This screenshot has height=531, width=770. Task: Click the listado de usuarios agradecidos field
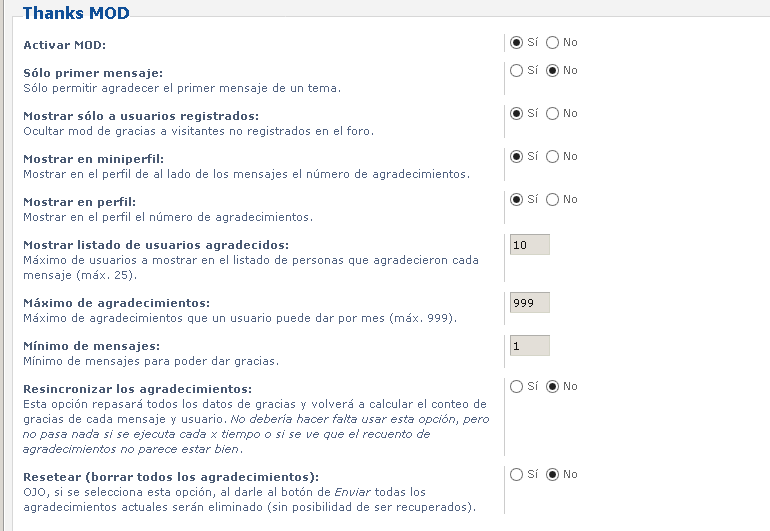530,245
